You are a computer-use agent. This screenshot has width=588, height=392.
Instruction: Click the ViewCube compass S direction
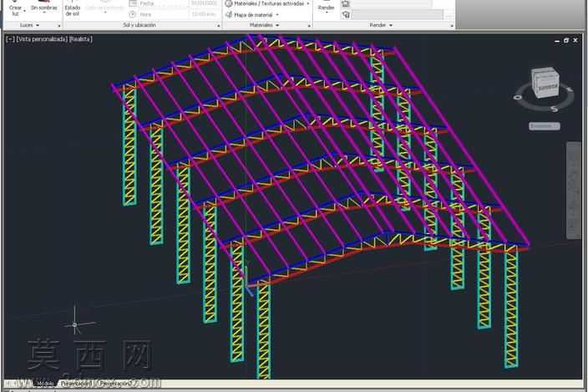click(x=555, y=109)
